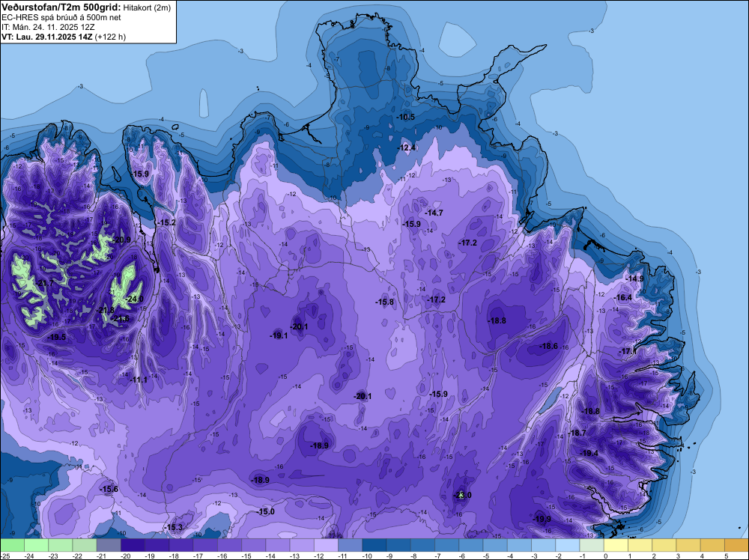
Task: Click the -18.6 temperature value
Action: click(x=549, y=346)
